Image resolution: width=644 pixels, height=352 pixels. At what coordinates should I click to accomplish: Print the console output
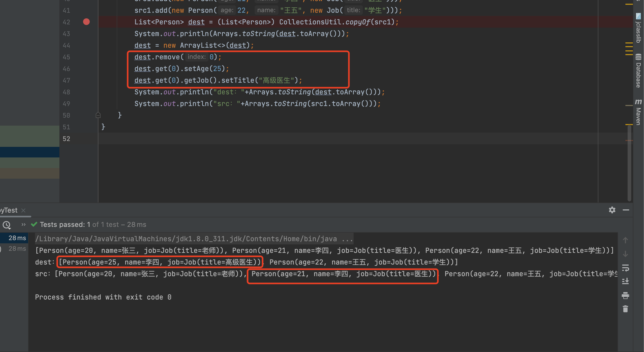point(625,295)
